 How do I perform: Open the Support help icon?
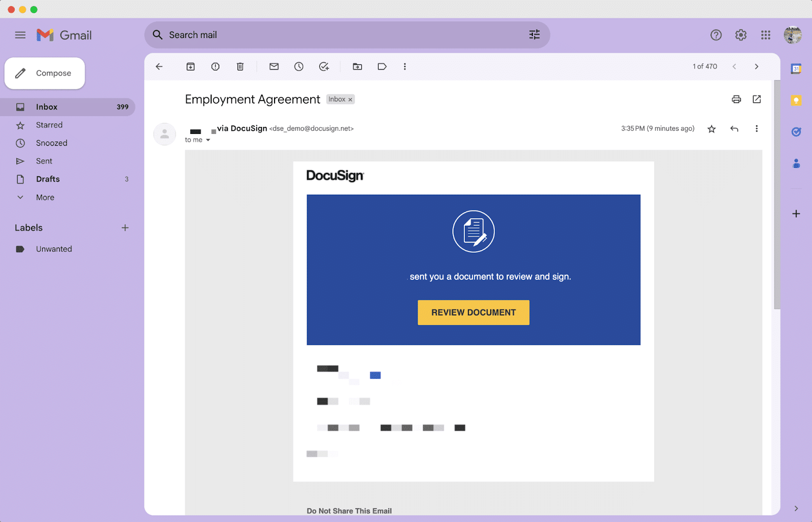(716, 35)
